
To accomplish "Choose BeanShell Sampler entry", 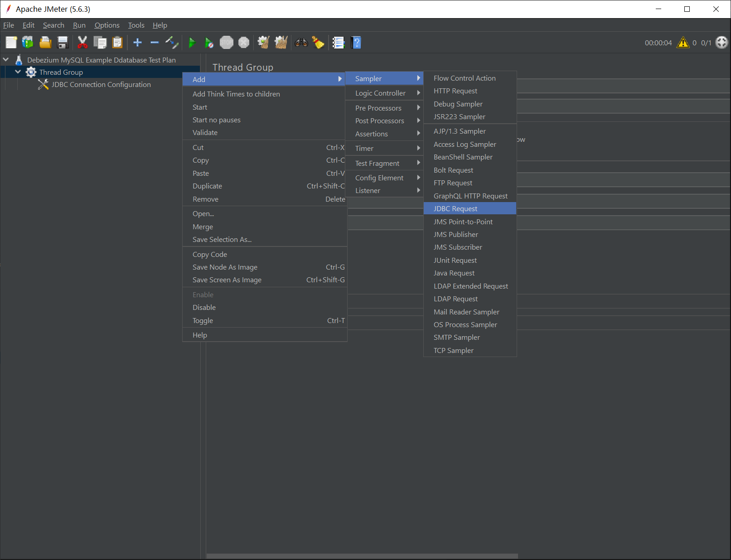I will (470, 157).
